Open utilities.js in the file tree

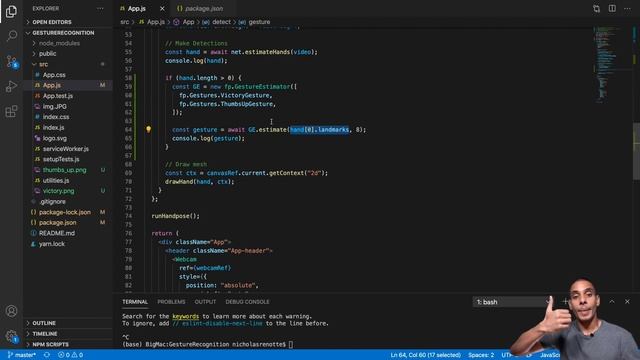click(x=56, y=180)
